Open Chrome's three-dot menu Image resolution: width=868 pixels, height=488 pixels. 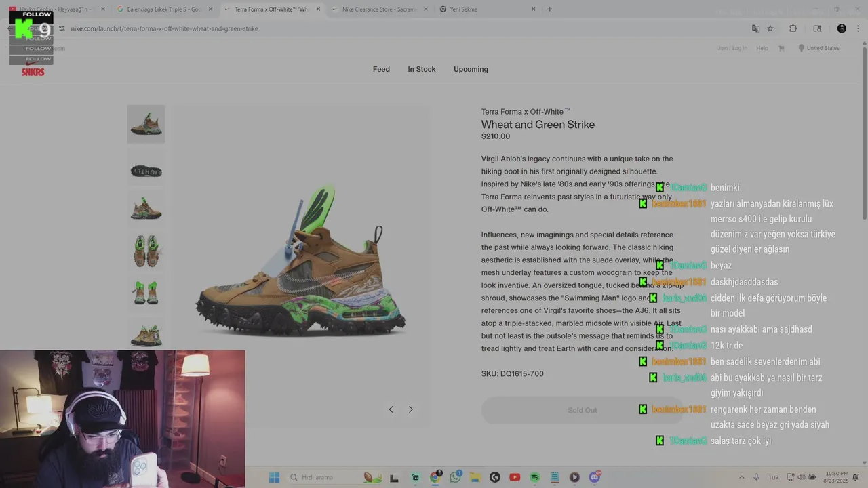pos(858,28)
